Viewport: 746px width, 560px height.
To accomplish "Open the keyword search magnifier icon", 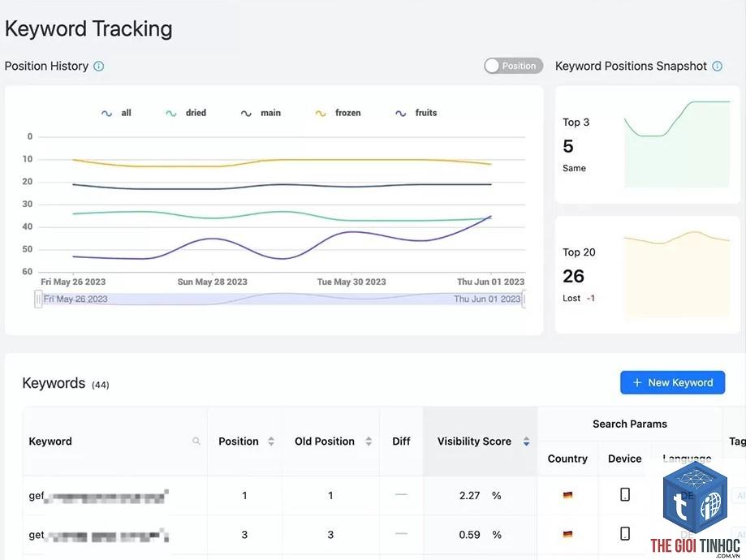I will point(196,441).
